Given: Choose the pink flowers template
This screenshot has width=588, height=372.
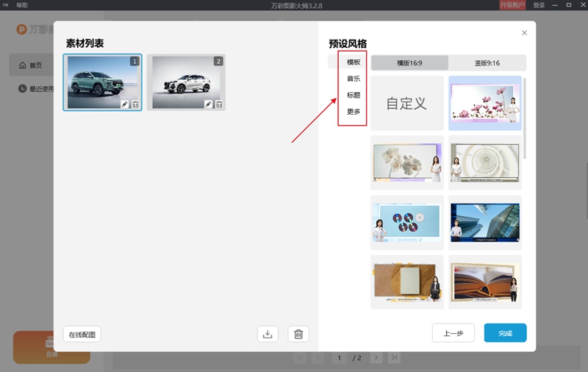Looking at the screenshot, I should pos(485,103).
